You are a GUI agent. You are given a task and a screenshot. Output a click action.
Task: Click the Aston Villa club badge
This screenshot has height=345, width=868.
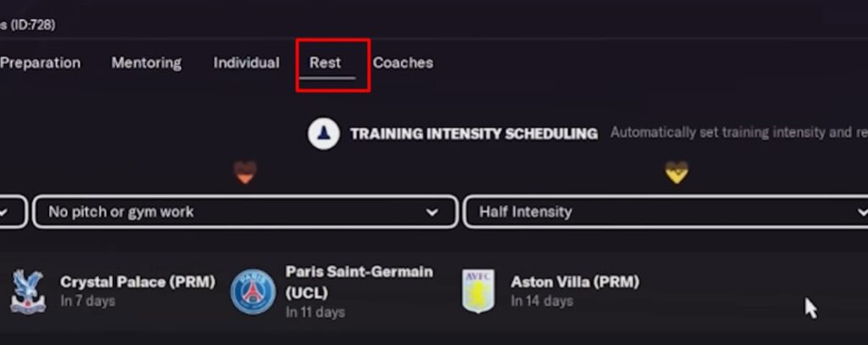(x=478, y=291)
